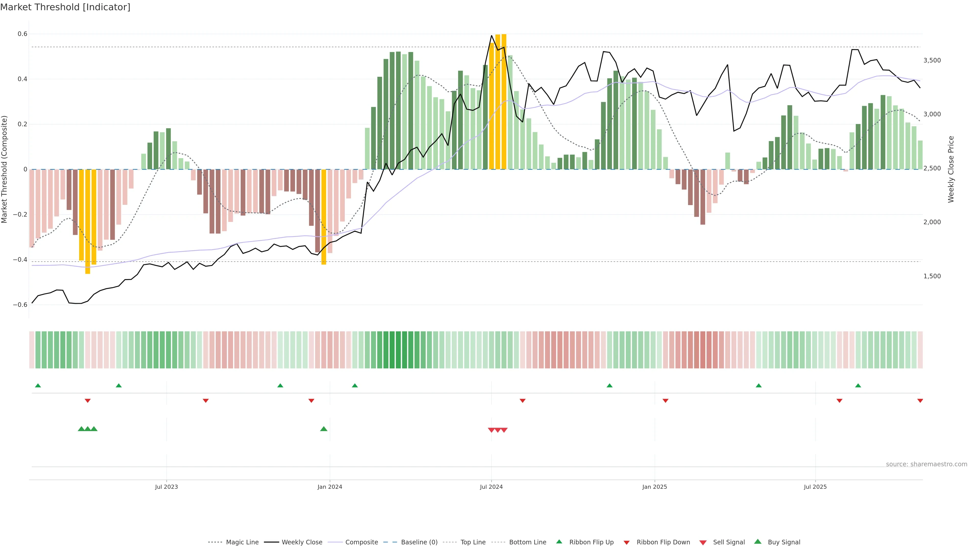Toggle Composite line legend item
The height and width of the screenshot is (551, 980).
click(x=361, y=542)
